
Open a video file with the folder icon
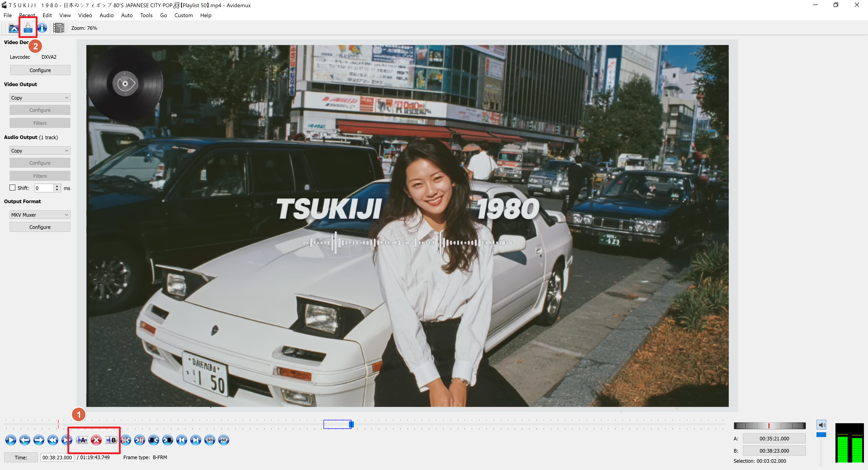point(14,28)
